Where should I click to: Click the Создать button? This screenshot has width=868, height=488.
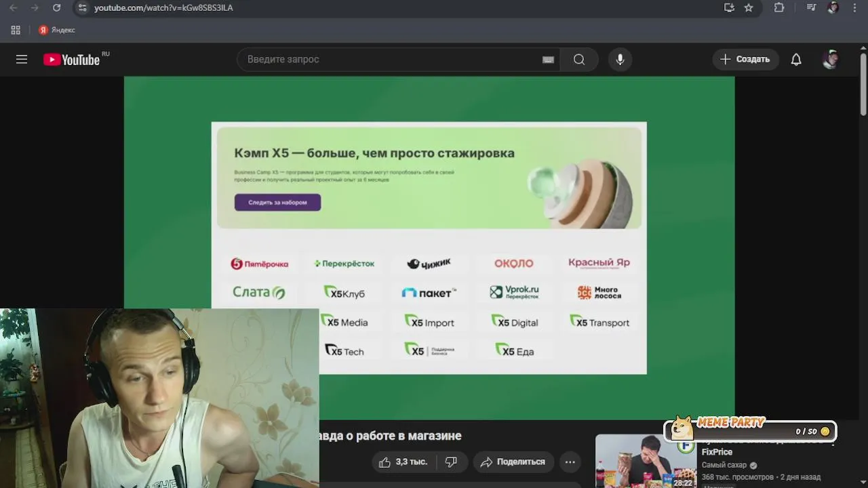[x=745, y=60]
